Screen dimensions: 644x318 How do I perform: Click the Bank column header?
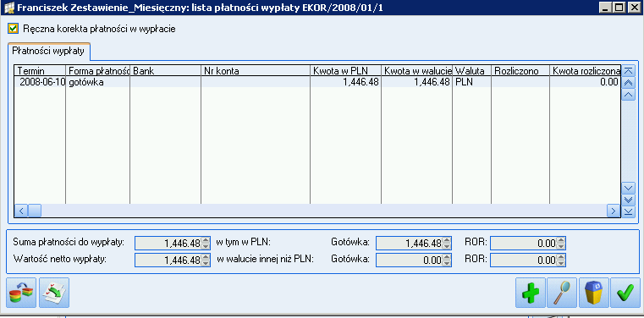166,70
